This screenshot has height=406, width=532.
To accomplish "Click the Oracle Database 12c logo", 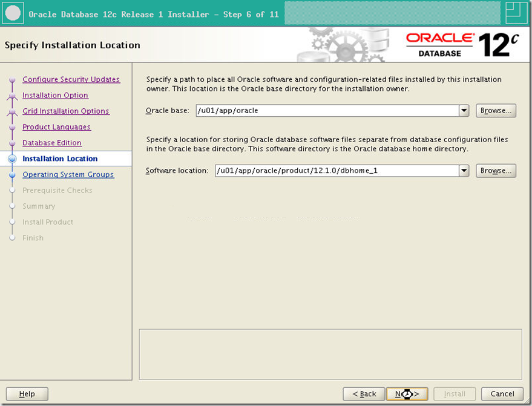I will point(462,45).
